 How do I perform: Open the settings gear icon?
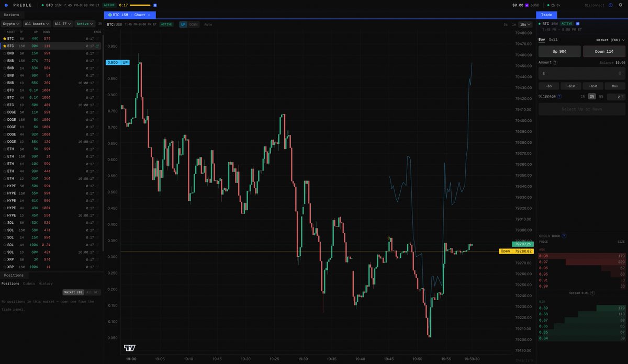(x=621, y=5)
